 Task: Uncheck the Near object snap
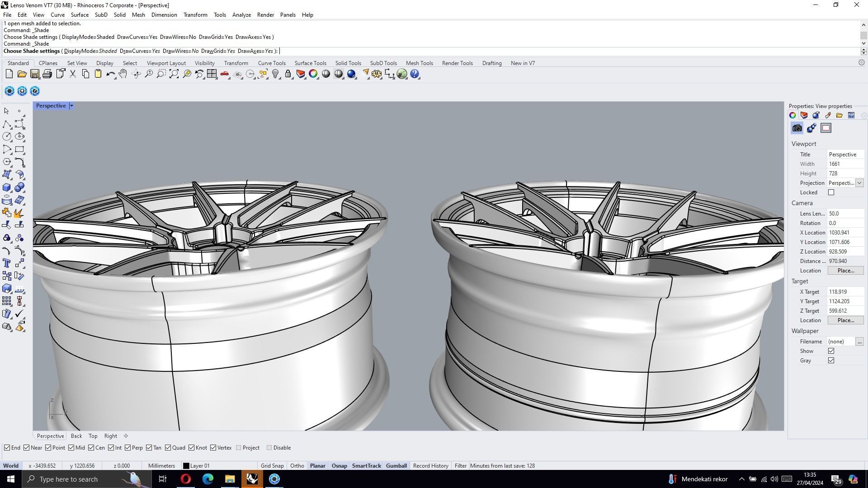point(27,448)
